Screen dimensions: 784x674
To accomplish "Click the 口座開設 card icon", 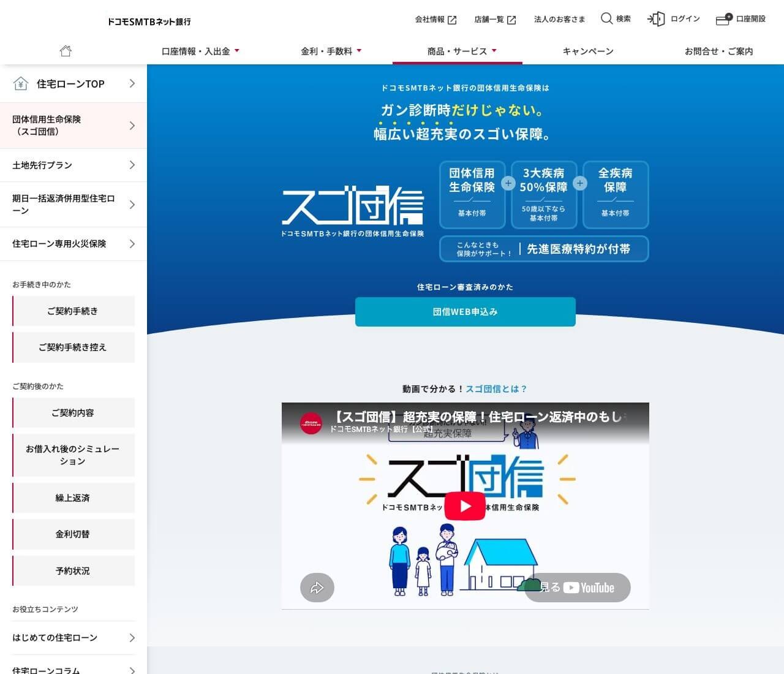I will (x=723, y=19).
